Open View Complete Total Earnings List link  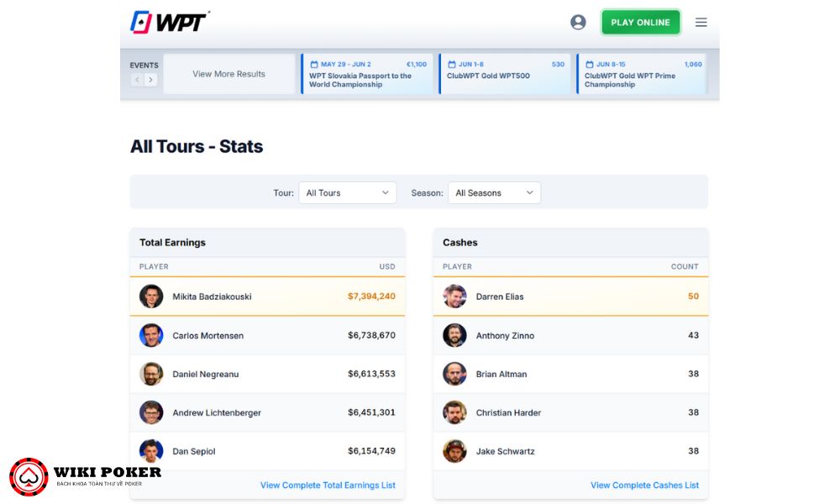[x=328, y=486]
